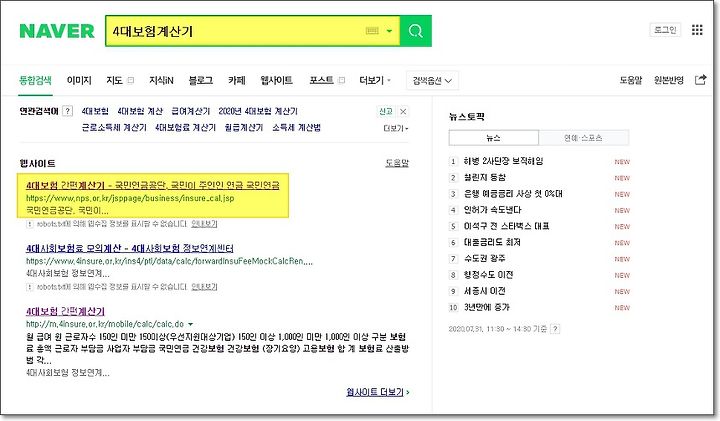Image resolution: width=720 pixels, height=421 pixels.
Task: Open news topic 3년만에 증가
Action: coord(487,307)
